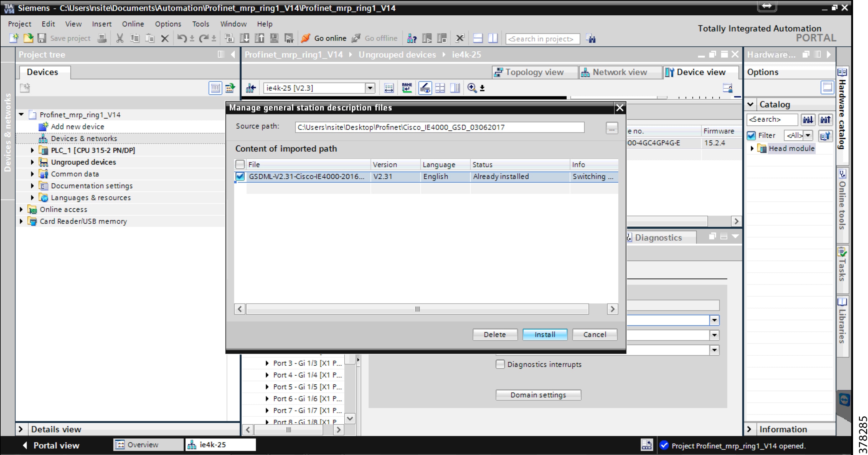The image size is (868, 455).
Task: Open the Overview editor tab in bottom bar
Action: point(148,444)
